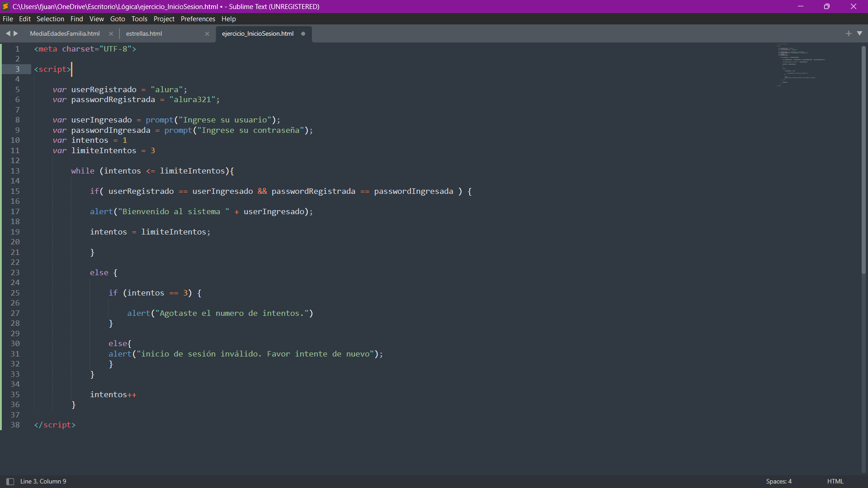Open the Preferences menu
This screenshot has height=488, width=868.
pyautogui.click(x=198, y=19)
